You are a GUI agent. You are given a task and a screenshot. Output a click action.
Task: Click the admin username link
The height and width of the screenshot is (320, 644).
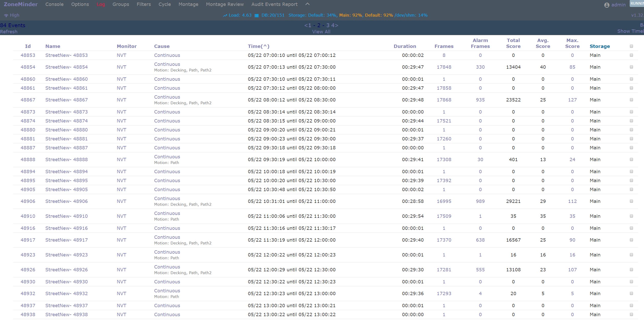pos(618,5)
